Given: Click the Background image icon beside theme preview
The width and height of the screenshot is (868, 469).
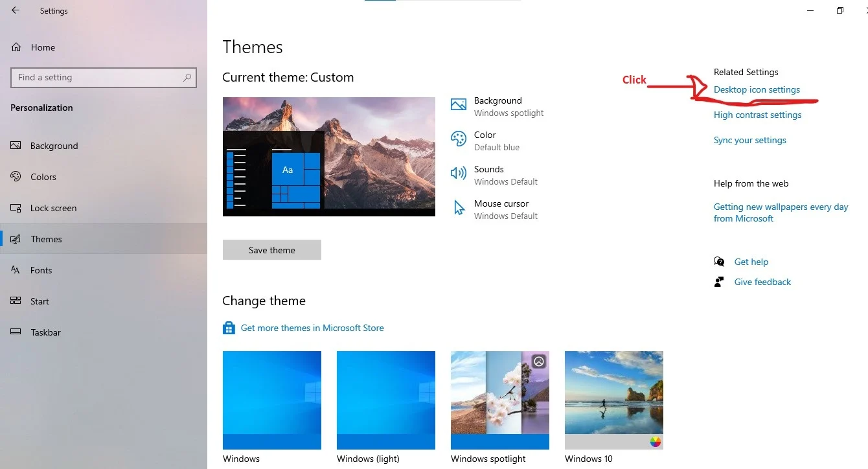Looking at the screenshot, I should [x=459, y=105].
